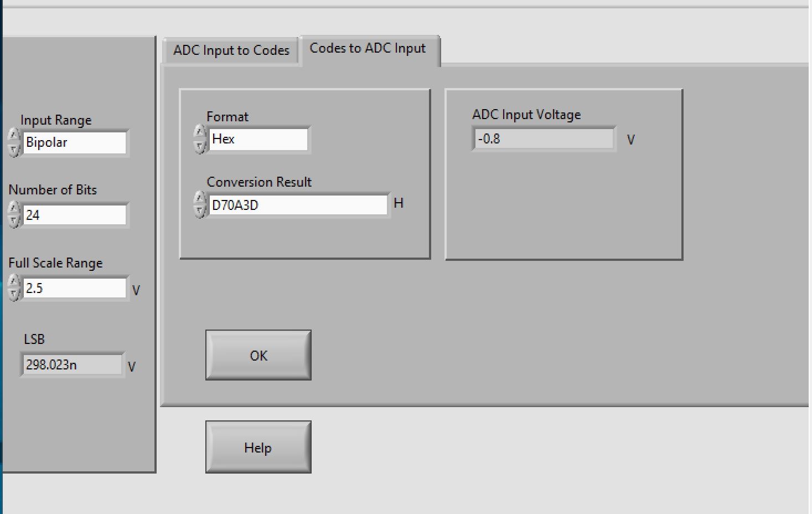Open Help
This screenshot has height=514, width=812.
pos(258,446)
